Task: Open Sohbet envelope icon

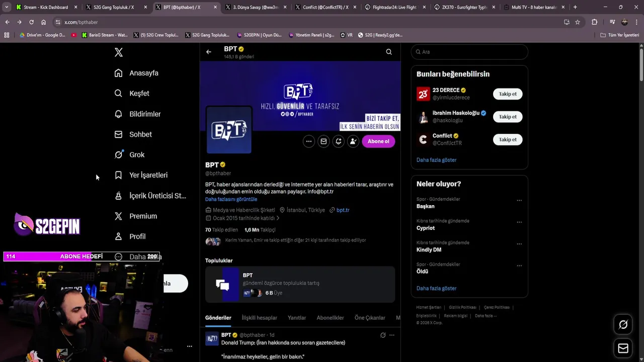Action: (118, 134)
